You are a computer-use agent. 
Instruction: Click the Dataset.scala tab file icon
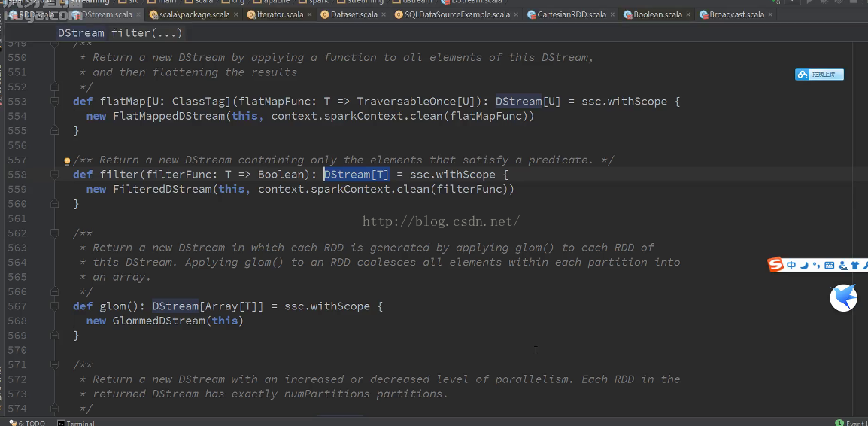[x=324, y=15]
